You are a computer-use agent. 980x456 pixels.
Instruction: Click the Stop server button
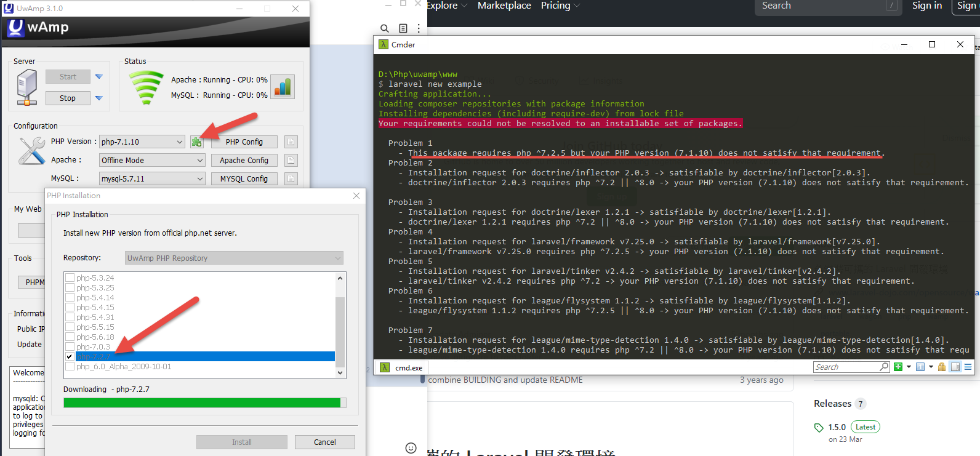[x=68, y=98]
